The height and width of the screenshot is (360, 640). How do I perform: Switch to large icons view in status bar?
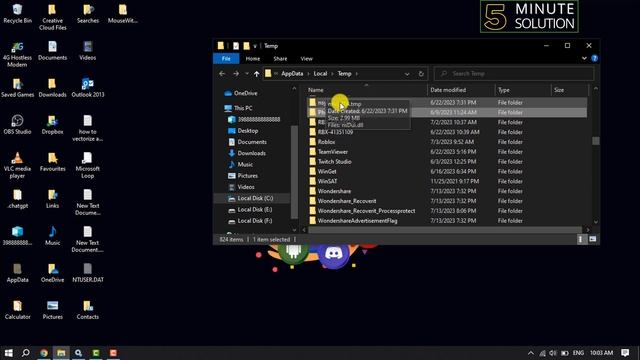pos(592,240)
